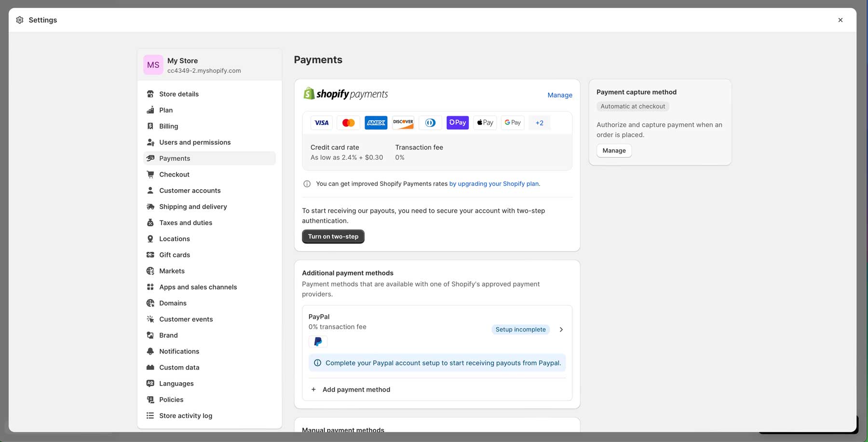868x442 pixels.
Task: Click the My Store account header
Action: [x=203, y=65]
